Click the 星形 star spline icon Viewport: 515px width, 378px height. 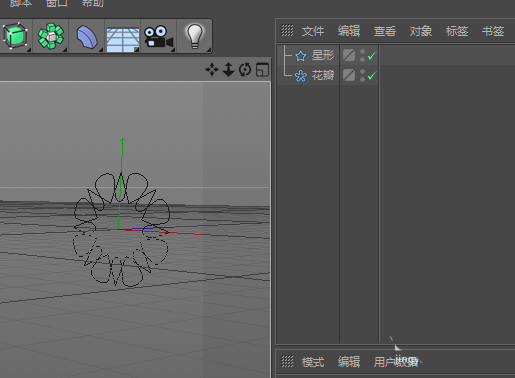[300, 56]
